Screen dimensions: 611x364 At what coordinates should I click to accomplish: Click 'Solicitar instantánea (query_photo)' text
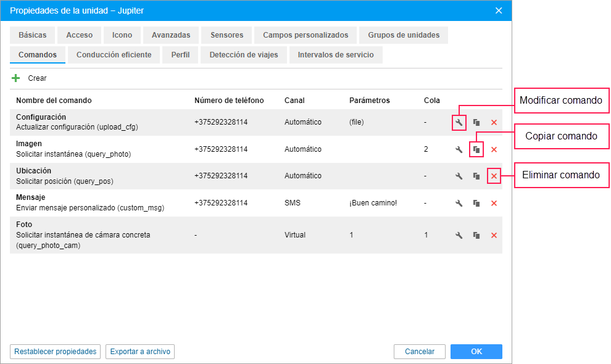[73, 154]
